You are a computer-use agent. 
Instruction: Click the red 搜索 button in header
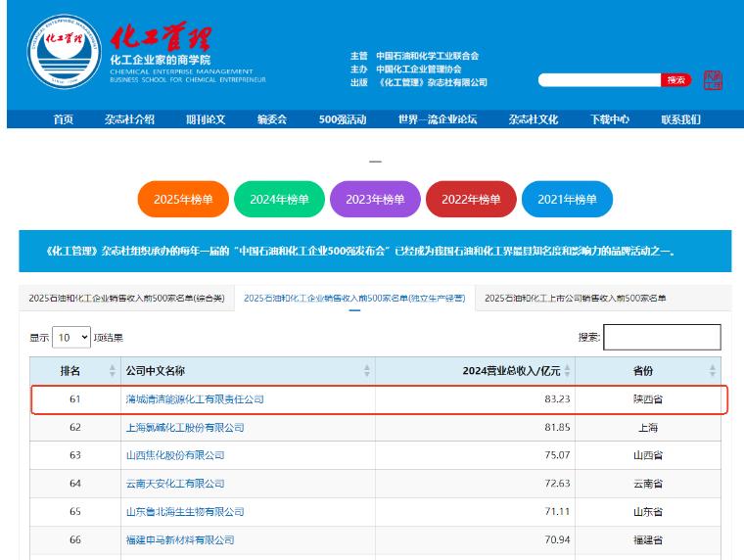[675, 80]
